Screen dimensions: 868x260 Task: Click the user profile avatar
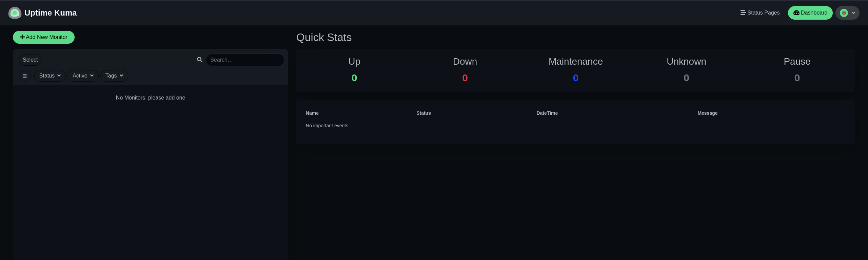point(844,13)
